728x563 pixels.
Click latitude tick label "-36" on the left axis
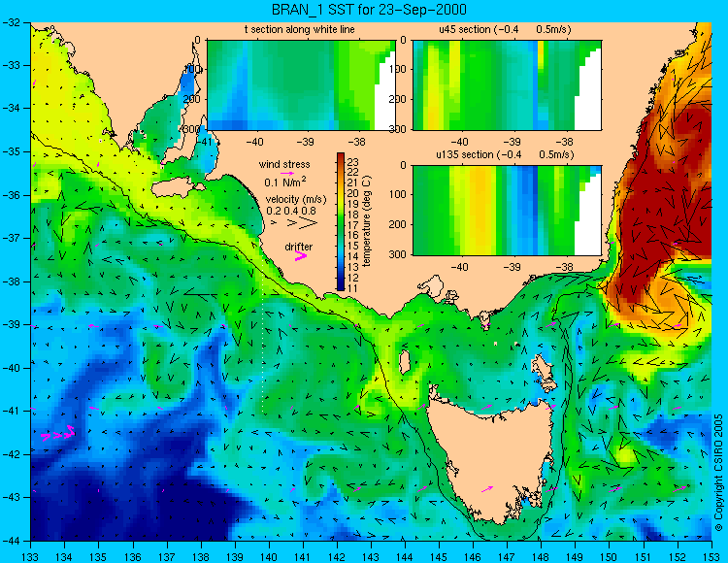point(11,195)
